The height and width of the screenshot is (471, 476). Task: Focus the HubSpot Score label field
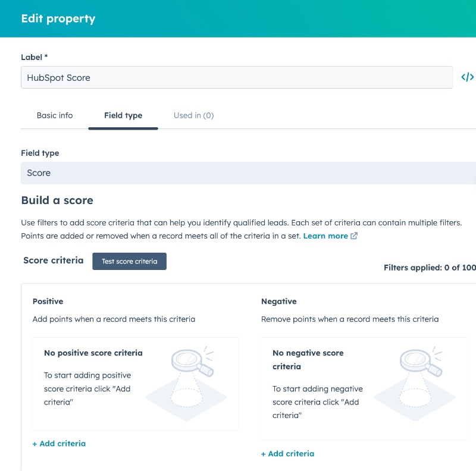click(237, 77)
